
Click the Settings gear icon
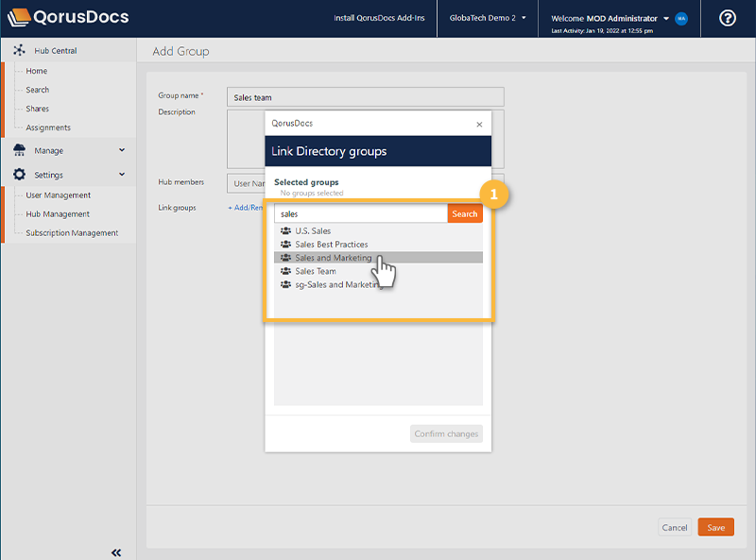tap(19, 175)
